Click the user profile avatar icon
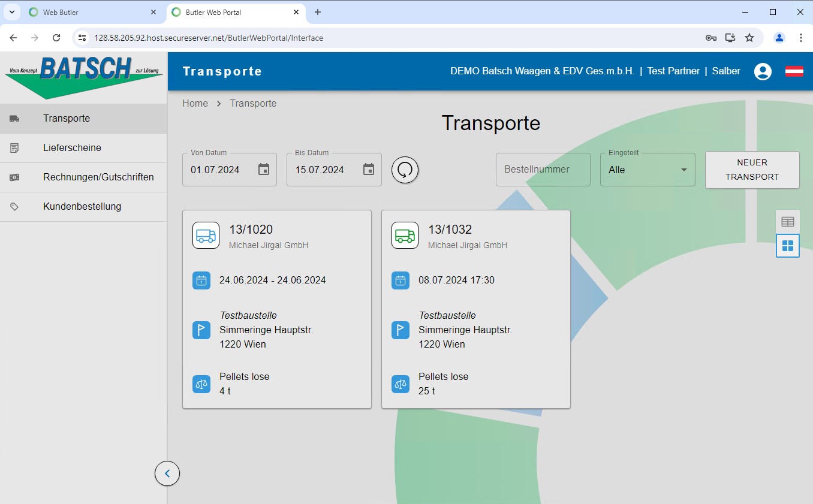The image size is (813, 504). (x=763, y=71)
